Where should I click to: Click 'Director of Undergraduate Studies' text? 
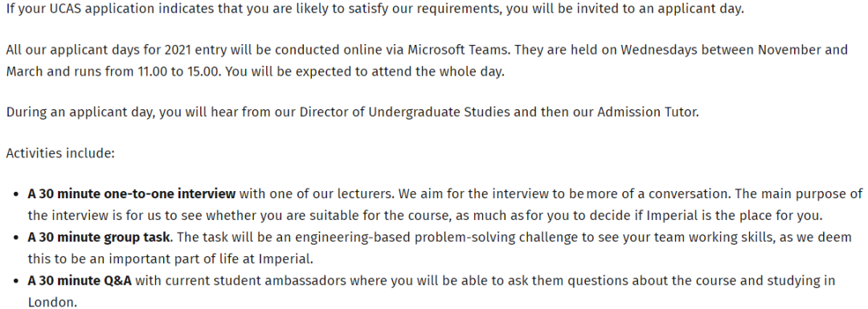404,112
